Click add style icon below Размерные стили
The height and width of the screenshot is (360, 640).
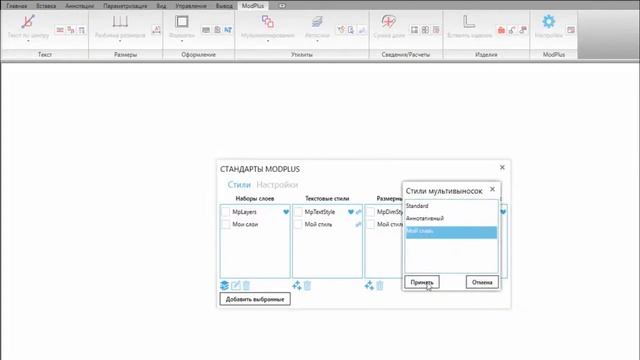[369, 285]
